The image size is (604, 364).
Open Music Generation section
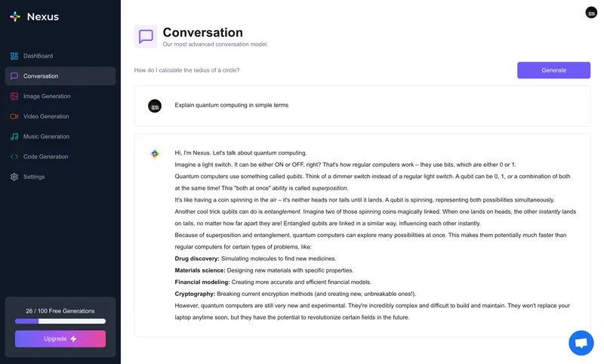pos(46,137)
